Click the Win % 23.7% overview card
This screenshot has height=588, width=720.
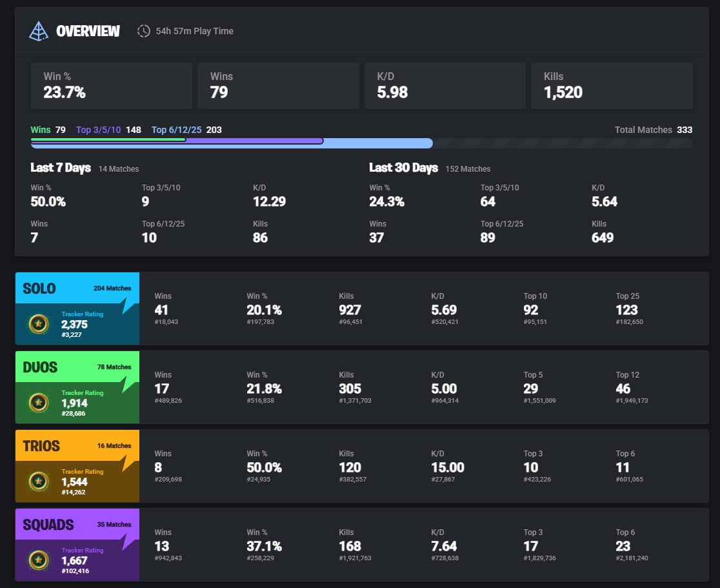(x=112, y=86)
